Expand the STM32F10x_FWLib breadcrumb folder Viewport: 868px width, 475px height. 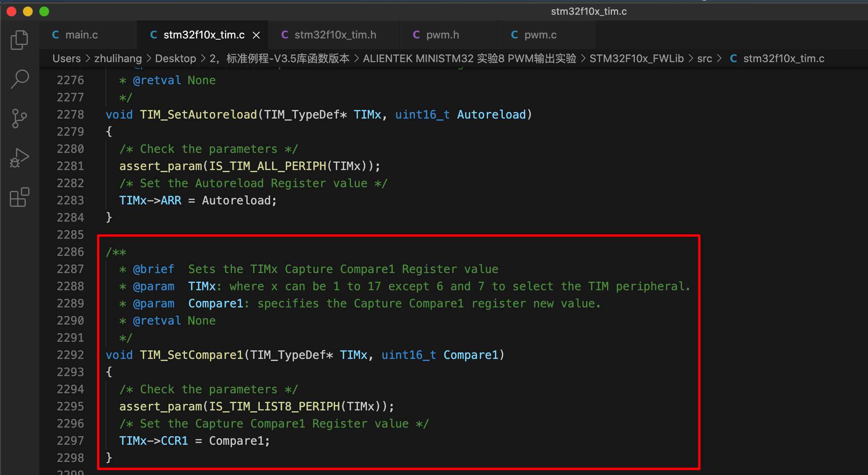pyautogui.click(x=636, y=58)
